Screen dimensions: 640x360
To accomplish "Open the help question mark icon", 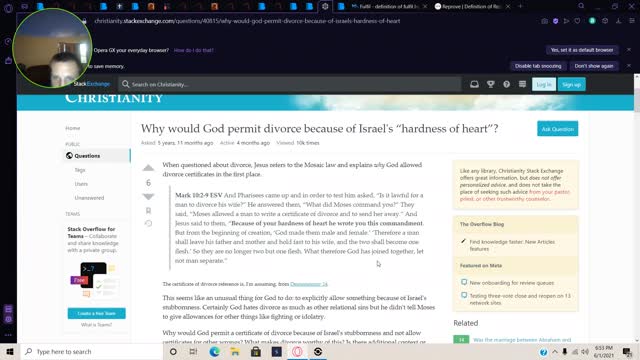I will coord(507,84).
